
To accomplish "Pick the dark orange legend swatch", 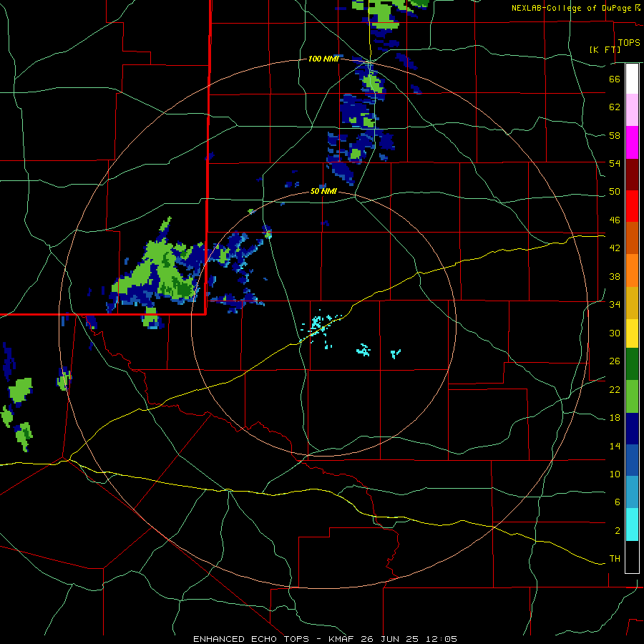I will [x=632, y=238].
